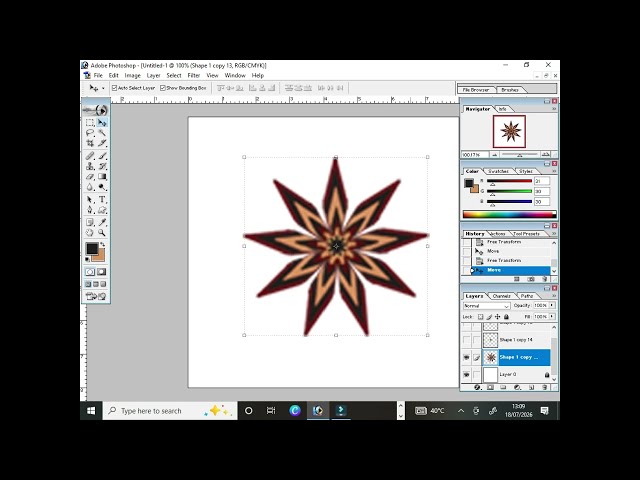
Task: Switch to the Actions tab
Action: 497,234
